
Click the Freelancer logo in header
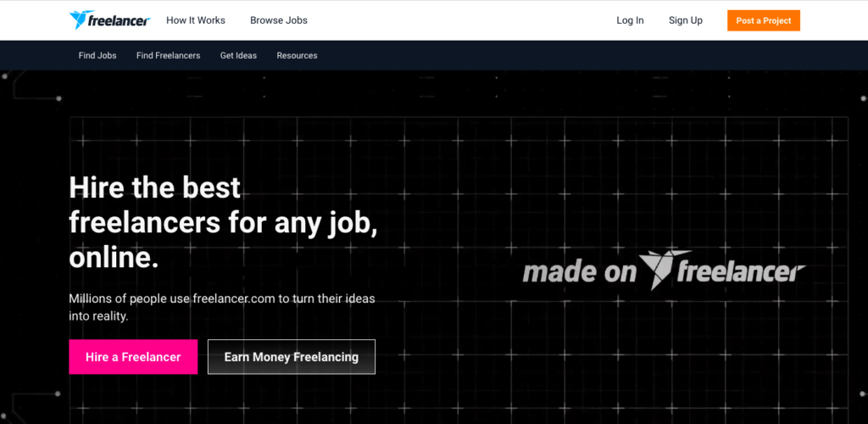coord(109,20)
